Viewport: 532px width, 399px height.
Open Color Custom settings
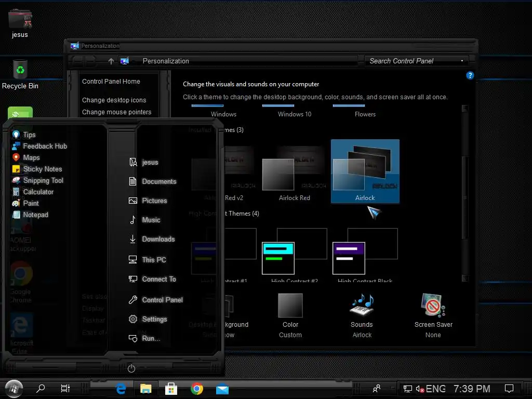tap(290, 316)
